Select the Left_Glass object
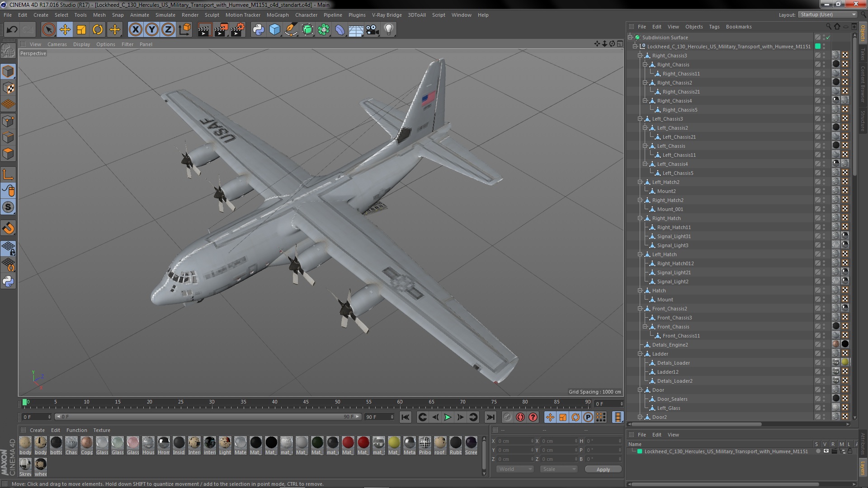The height and width of the screenshot is (488, 868). [x=668, y=408]
